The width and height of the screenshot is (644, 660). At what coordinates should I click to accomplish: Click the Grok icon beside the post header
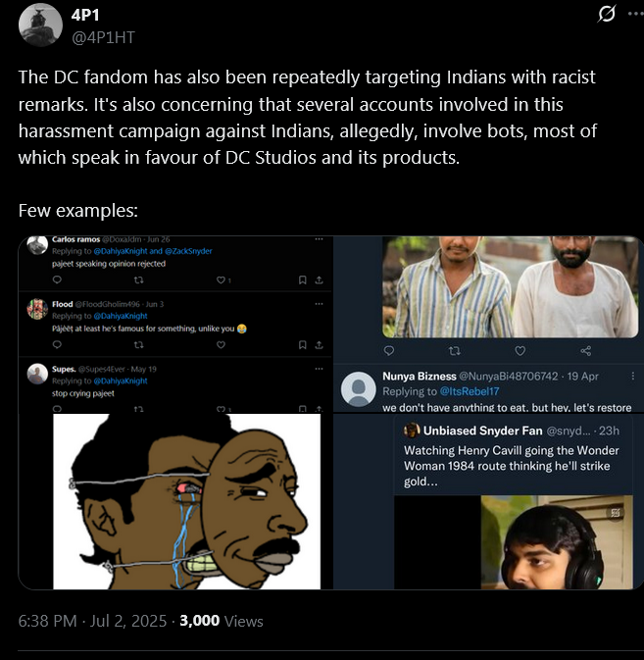point(607,15)
